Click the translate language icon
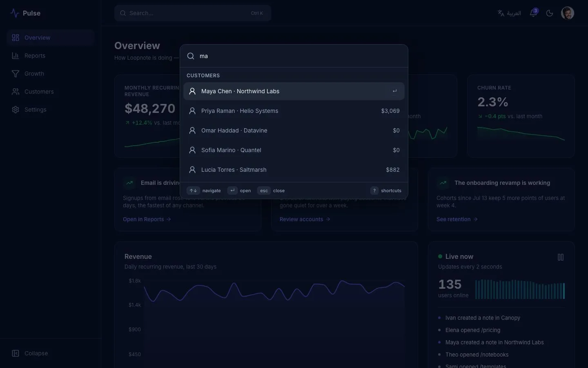This screenshot has height=368, width=588. [501, 13]
